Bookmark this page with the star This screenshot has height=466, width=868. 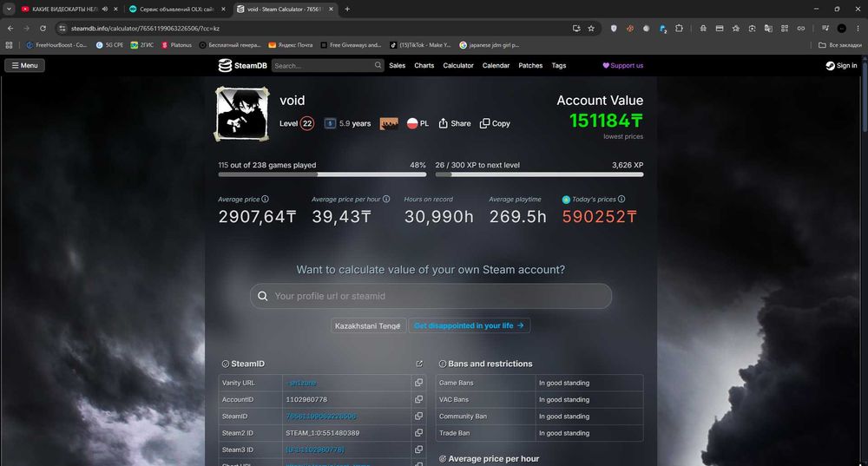point(591,29)
